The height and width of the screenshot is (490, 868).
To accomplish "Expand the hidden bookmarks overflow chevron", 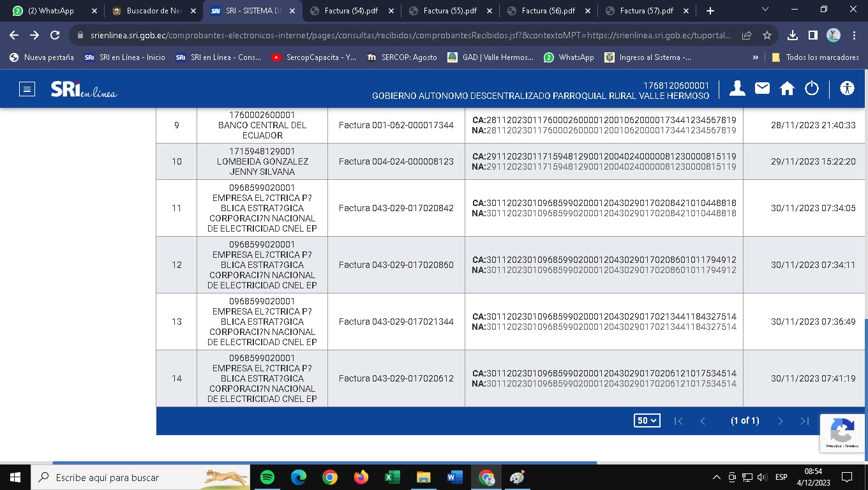I will point(756,57).
